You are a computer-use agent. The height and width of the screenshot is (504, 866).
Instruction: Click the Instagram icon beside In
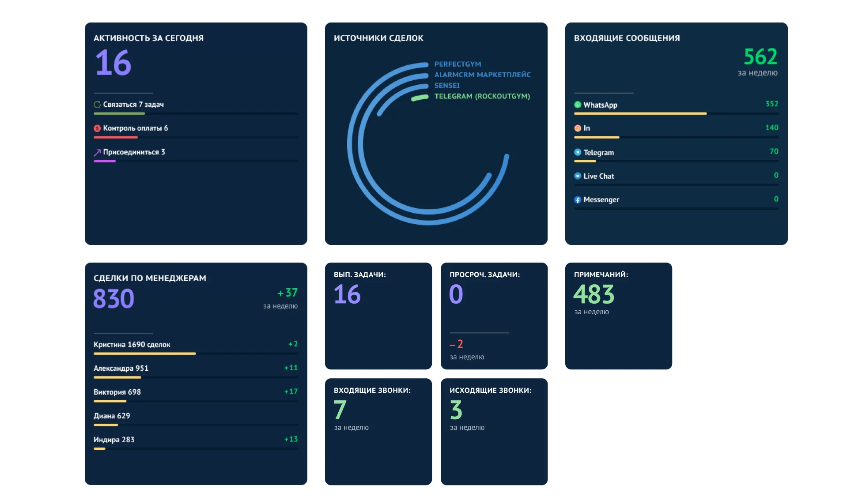(x=578, y=128)
